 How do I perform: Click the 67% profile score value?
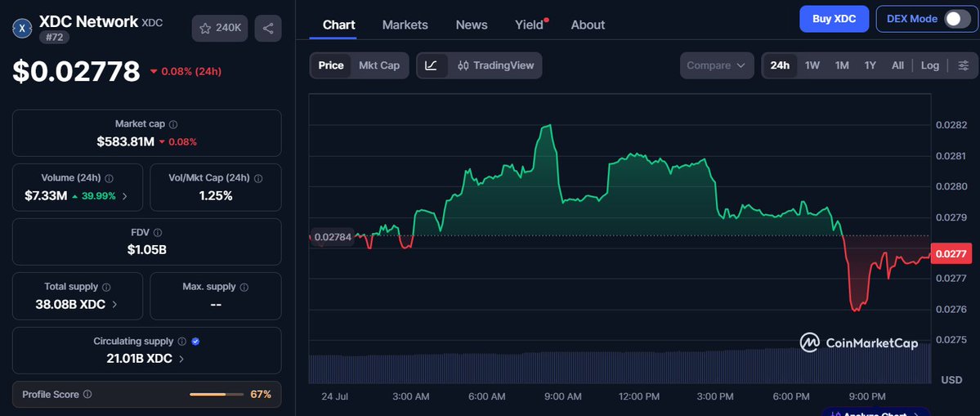261,394
